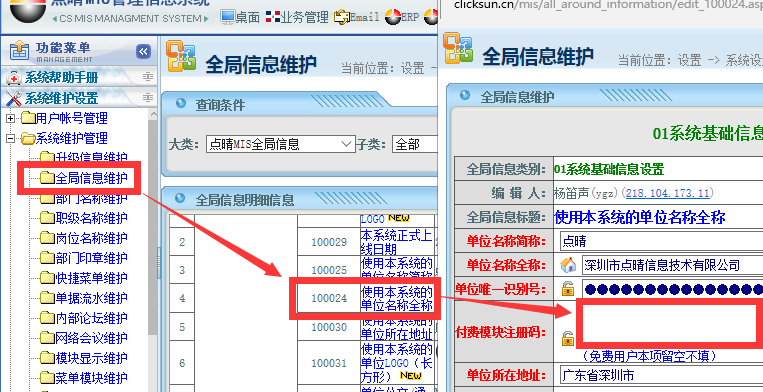Screen dimensions: 763x392
Task: Open 业务管理 from top toolbar
Action: coord(297,18)
